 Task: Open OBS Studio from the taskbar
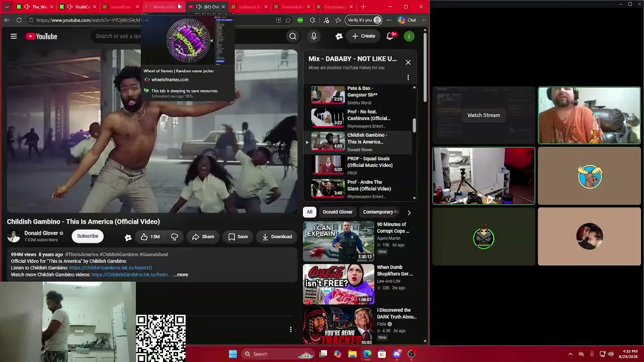click(x=412, y=354)
